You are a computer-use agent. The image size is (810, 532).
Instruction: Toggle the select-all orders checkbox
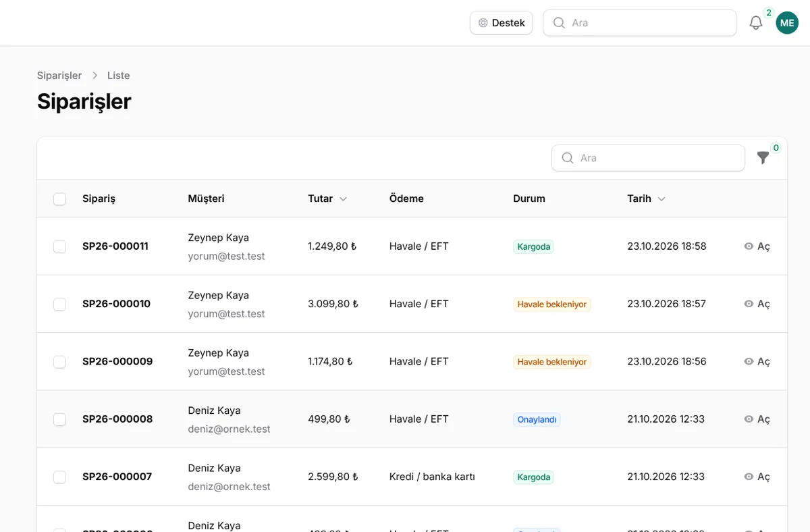click(x=59, y=199)
